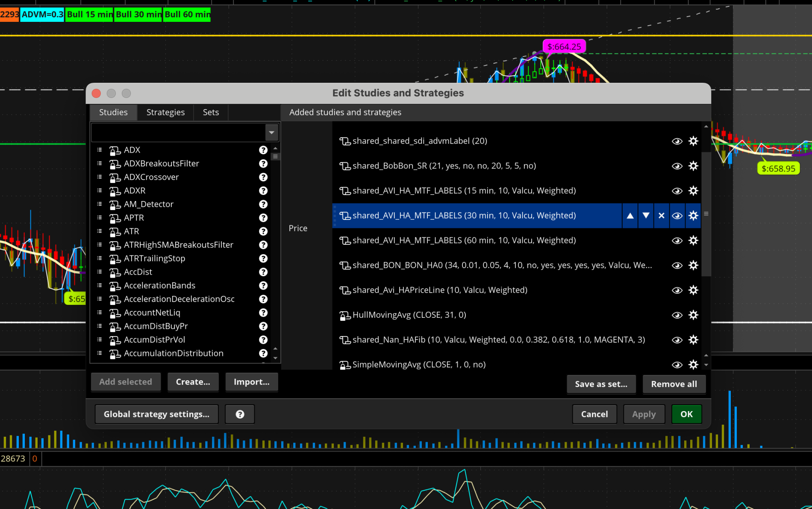Toggle eye icon for 60 min labels

(677, 240)
